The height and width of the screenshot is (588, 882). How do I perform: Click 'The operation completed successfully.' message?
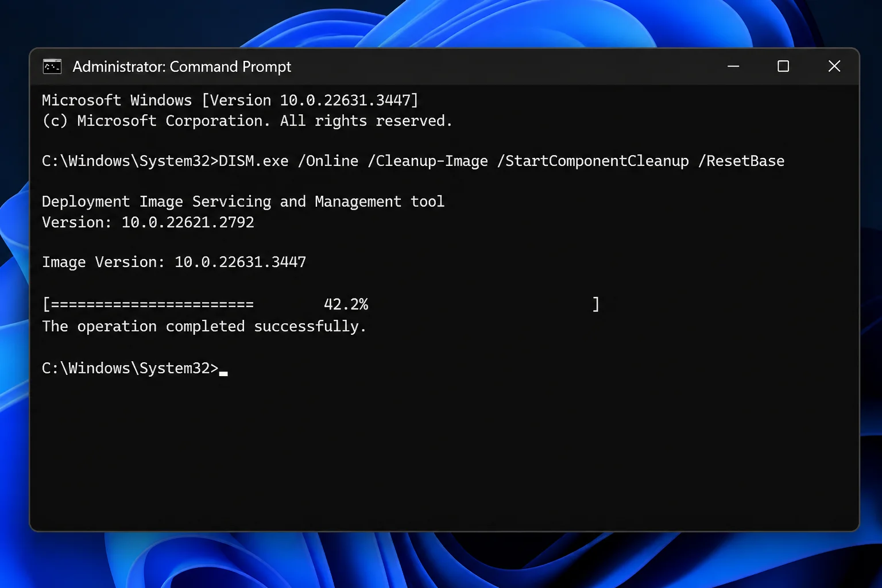pos(204,327)
